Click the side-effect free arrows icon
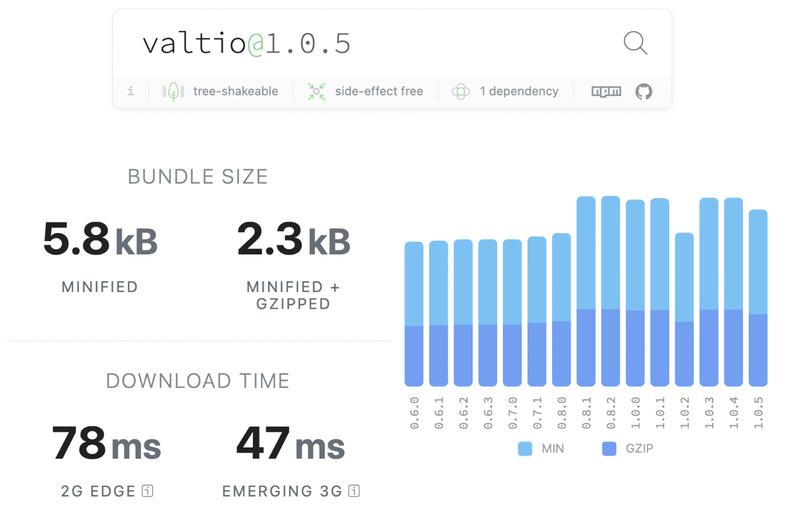Screen dimensions: 812x521 (317, 92)
